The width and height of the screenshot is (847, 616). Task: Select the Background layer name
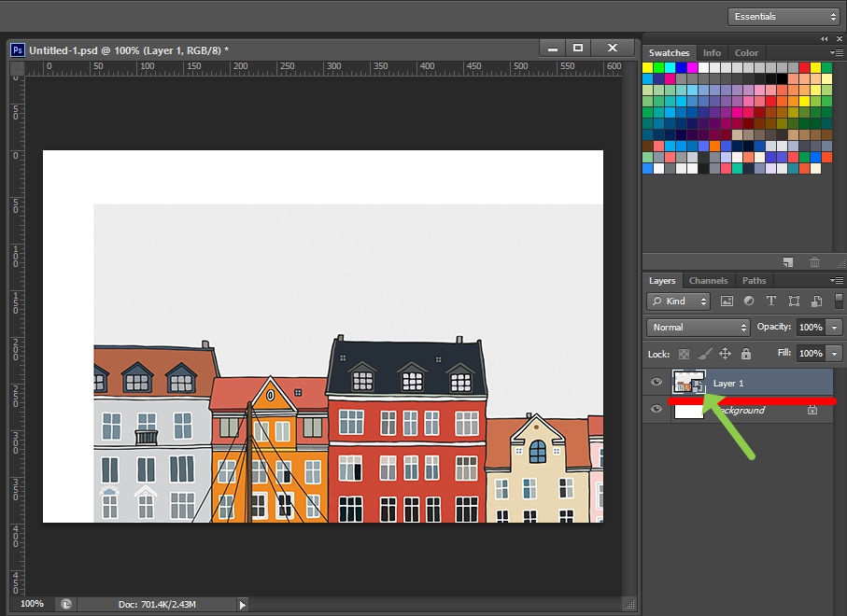click(740, 411)
